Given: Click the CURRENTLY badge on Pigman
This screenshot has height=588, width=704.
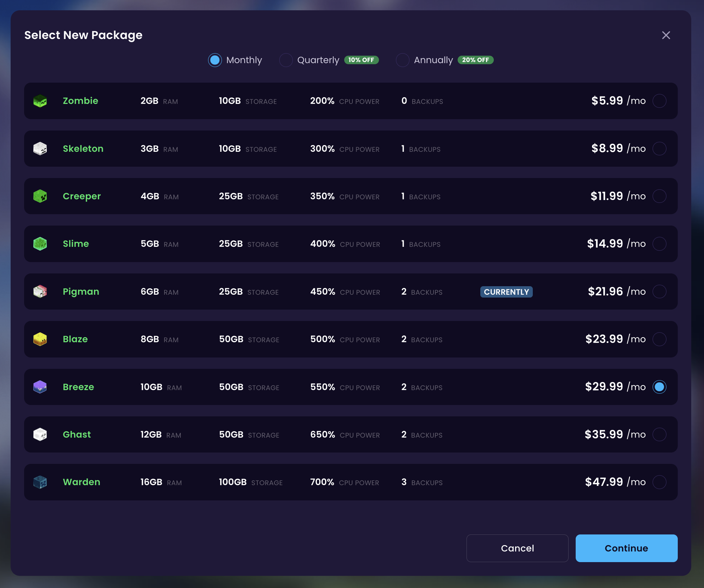Looking at the screenshot, I should point(506,292).
